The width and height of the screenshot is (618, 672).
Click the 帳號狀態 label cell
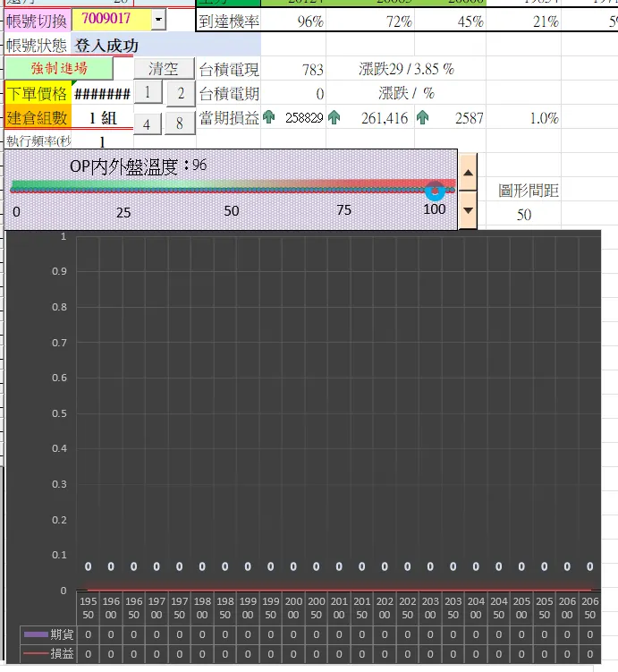click(38, 45)
